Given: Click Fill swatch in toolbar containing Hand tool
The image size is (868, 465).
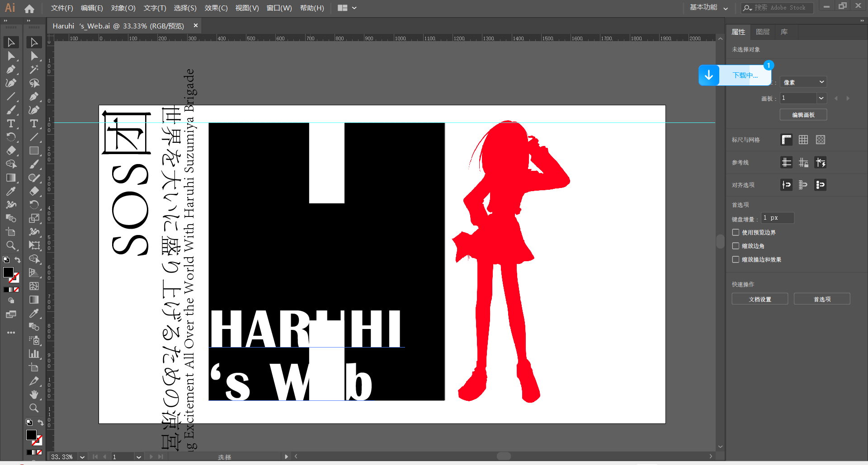Looking at the screenshot, I should (31, 435).
